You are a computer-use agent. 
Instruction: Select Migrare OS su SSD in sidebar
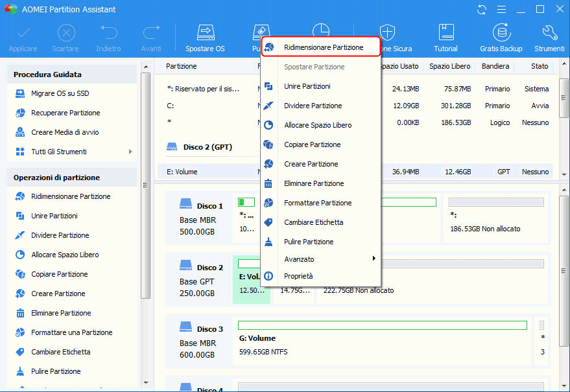coord(60,93)
